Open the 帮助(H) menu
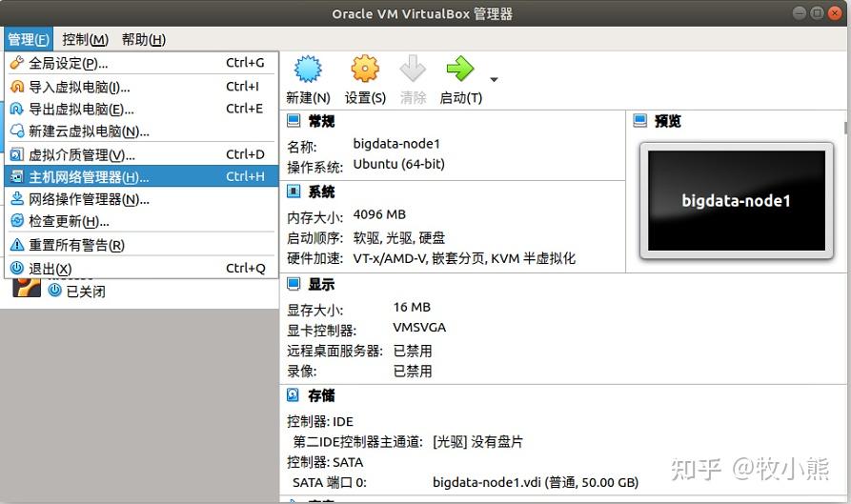This screenshot has width=851, height=504. [x=143, y=40]
